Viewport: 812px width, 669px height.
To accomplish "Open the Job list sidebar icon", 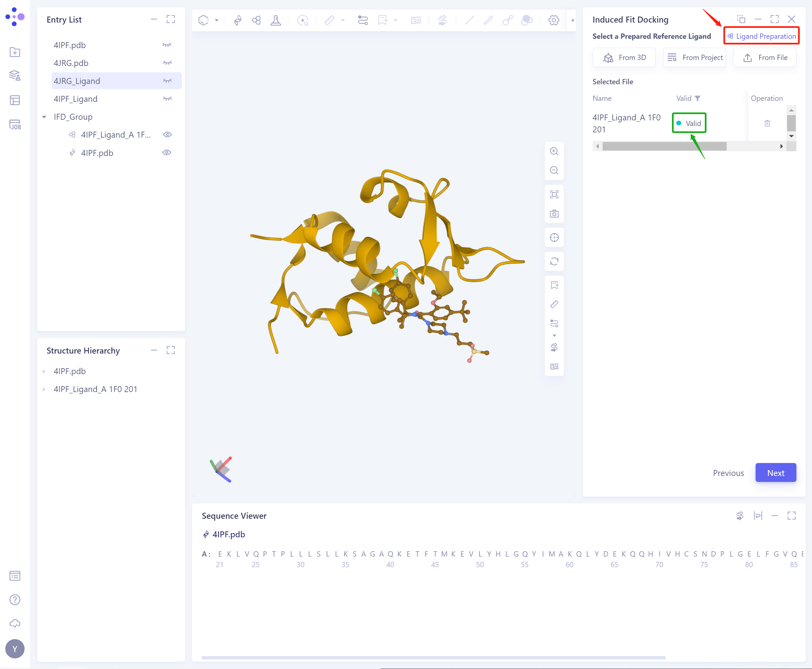I will coord(15,125).
